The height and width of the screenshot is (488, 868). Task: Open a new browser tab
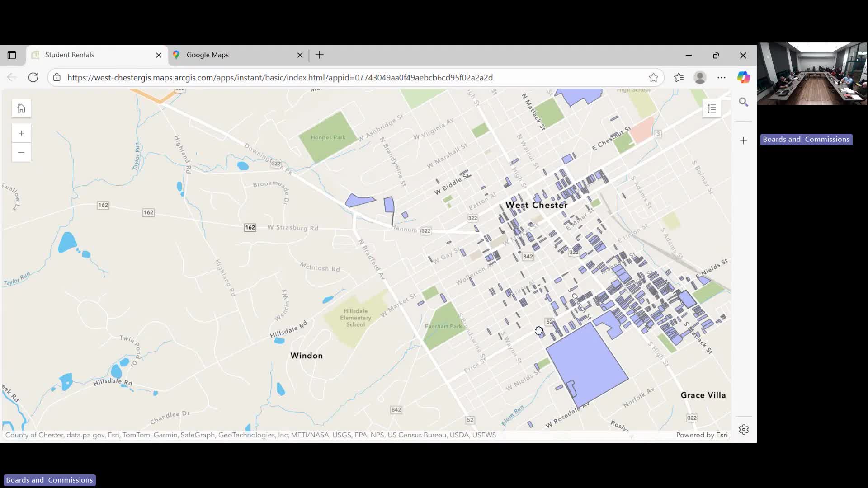pos(320,55)
